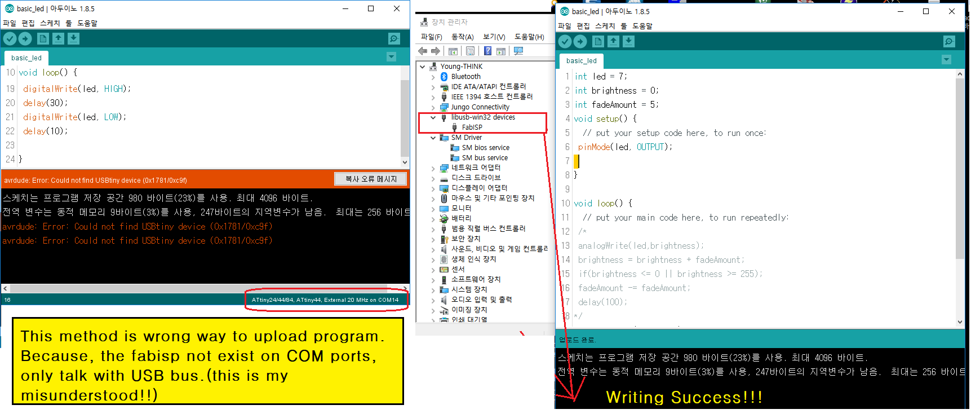
Task: Collapse Young-THINK root node
Action: (422, 66)
